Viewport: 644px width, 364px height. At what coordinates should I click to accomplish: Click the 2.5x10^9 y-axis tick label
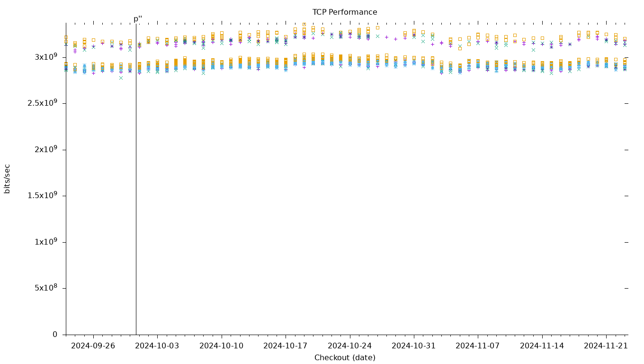click(43, 103)
